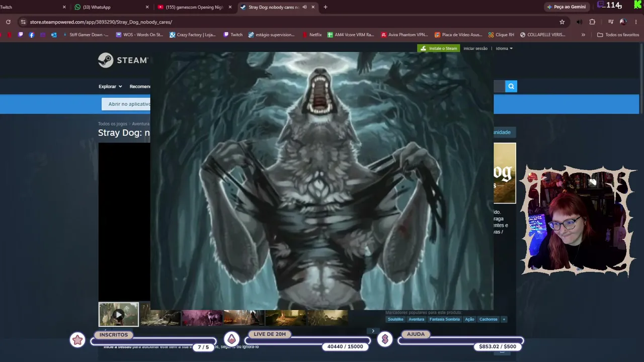Mute the Stray Dog tab audio
The width and height of the screenshot is (644, 362).
304,7
